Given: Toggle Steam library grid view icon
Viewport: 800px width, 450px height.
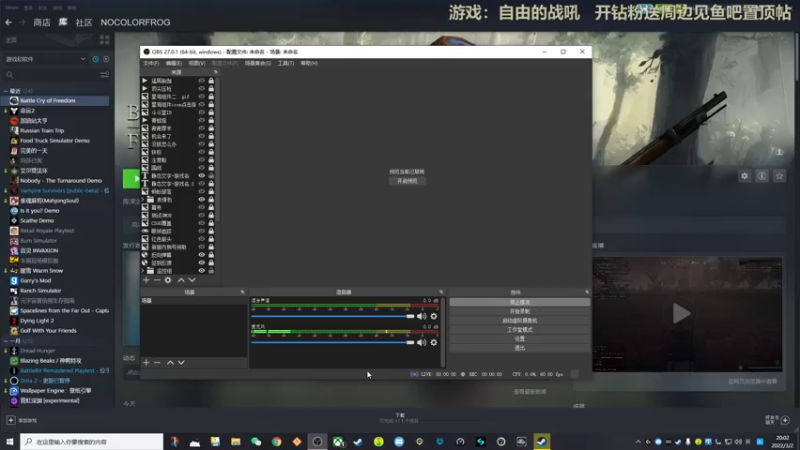Looking at the screenshot, I should 105,40.
